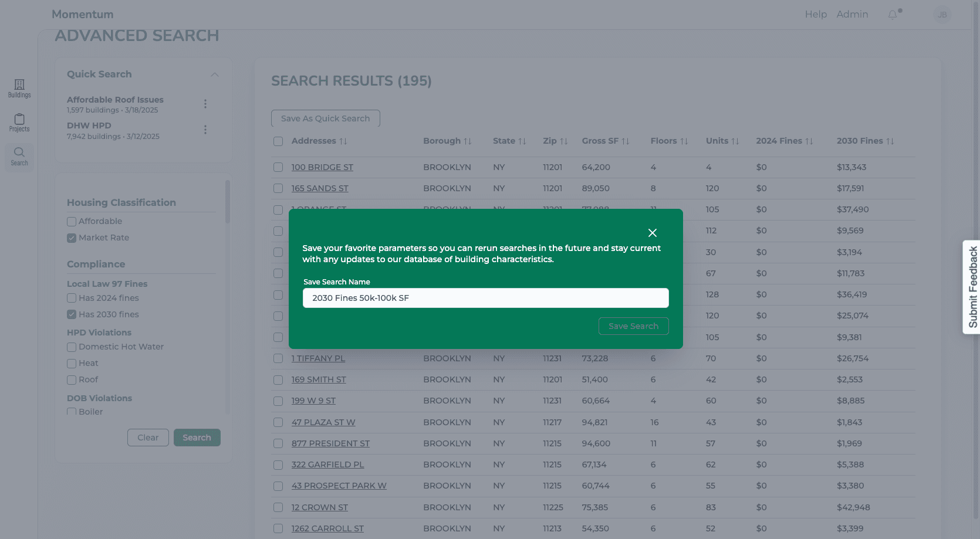Open the 169 SMITH ST link
Screen dimensions: 980x539
(319, 379)
